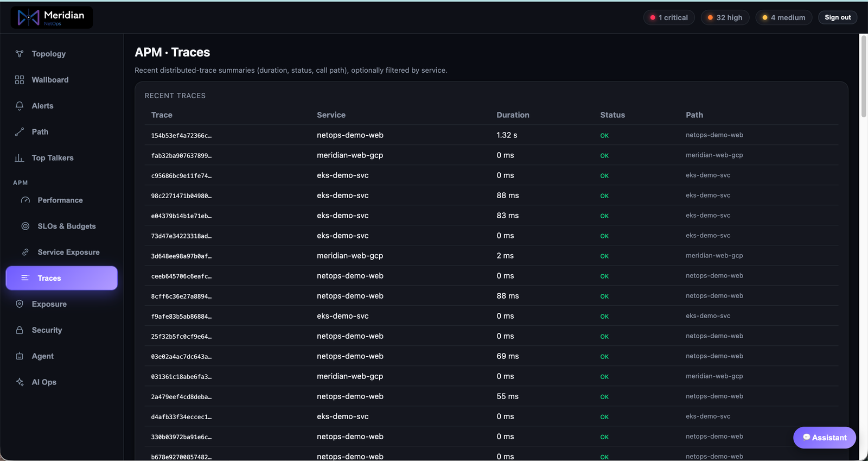Click the Security lock icon
The image size is (868, 461).
20,330
